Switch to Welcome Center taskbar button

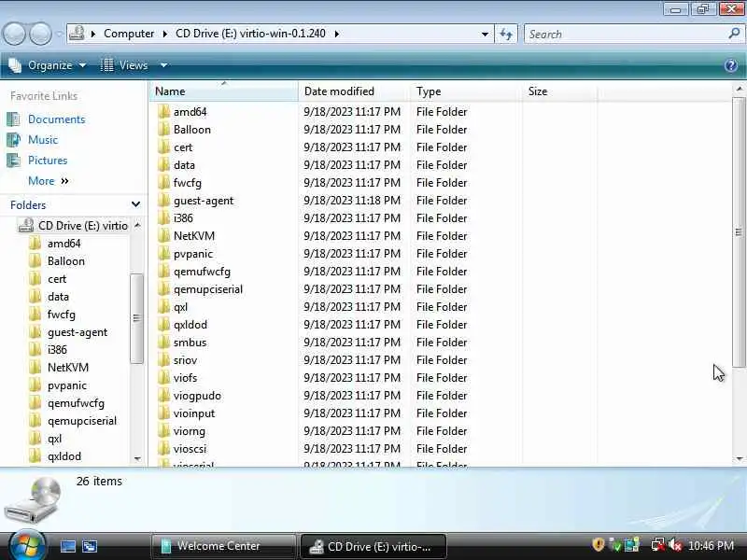[x=224, y=546]
